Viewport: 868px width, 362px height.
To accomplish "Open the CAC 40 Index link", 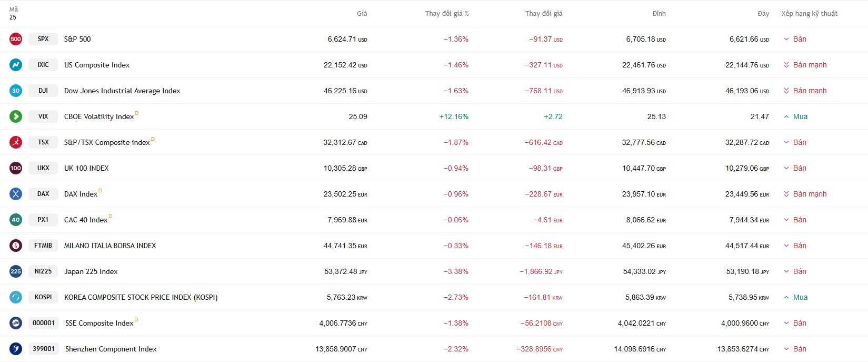I will pos(86,220).
